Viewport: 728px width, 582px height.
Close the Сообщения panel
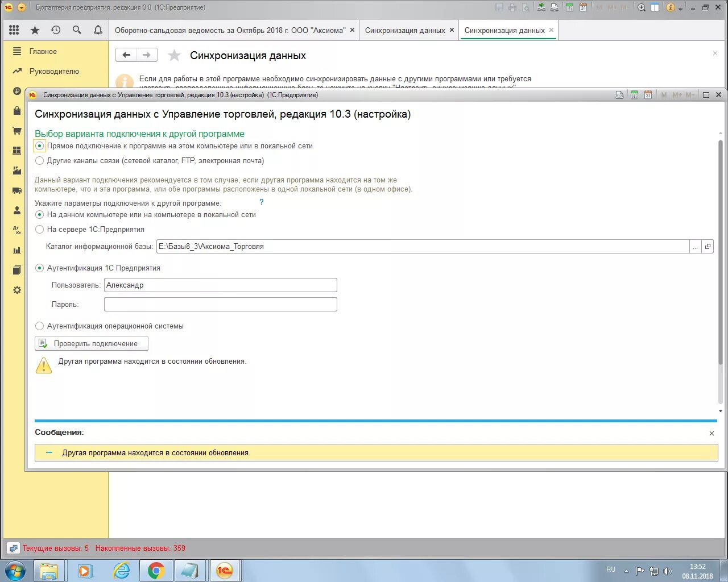point(712,433)
